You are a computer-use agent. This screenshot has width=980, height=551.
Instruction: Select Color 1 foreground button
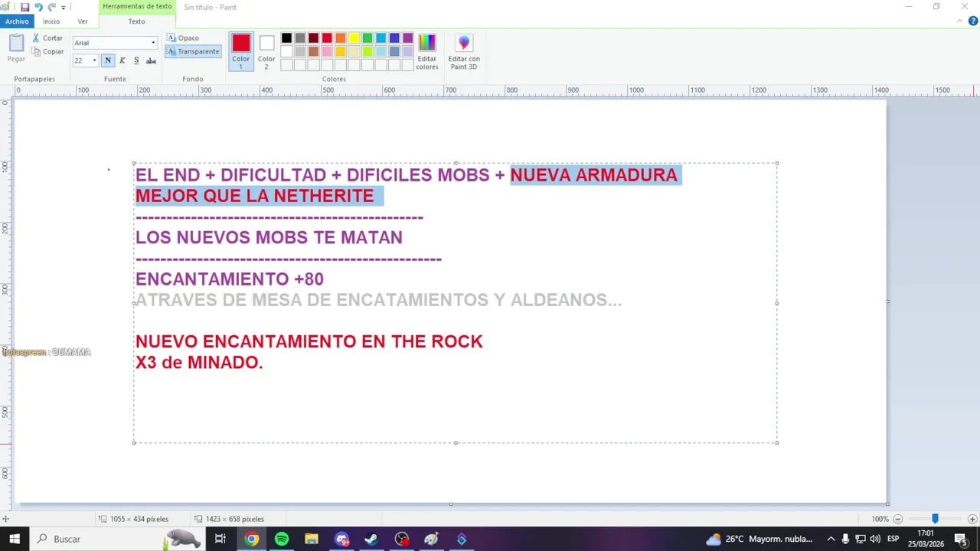(240, 51)
